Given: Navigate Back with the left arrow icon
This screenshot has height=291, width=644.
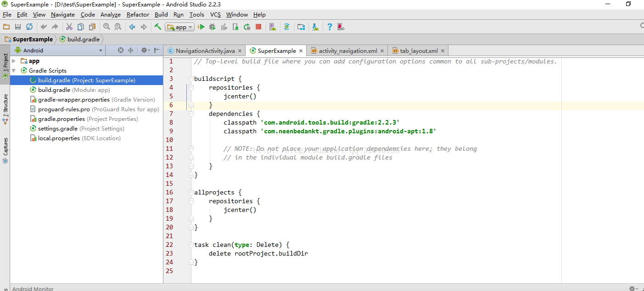Looking at the screenshot, I should [x=132, y=27].
